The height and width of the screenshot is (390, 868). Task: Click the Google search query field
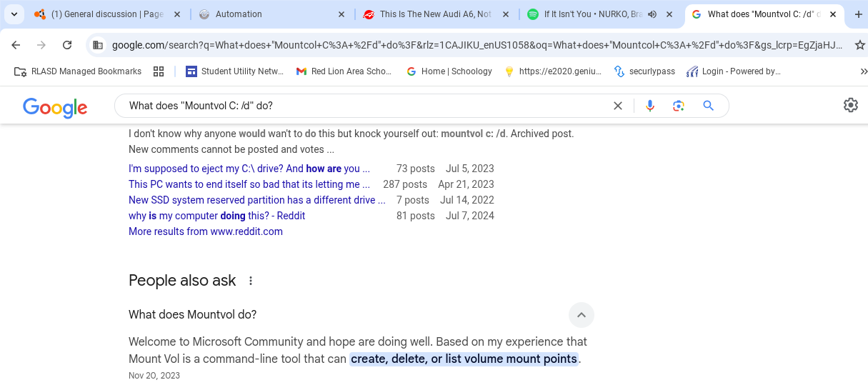tap(364, 106)
